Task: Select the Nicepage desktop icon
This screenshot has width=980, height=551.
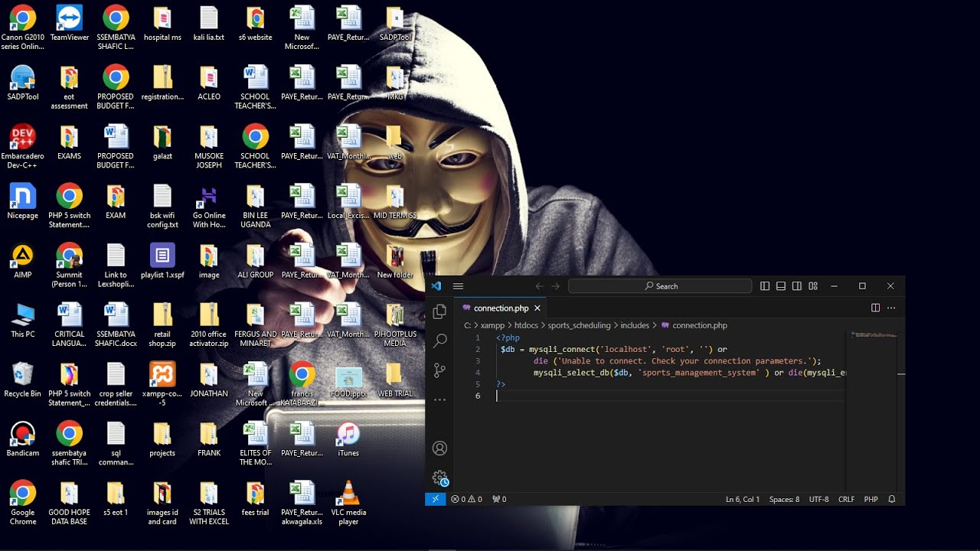Action: click(23, 202)
